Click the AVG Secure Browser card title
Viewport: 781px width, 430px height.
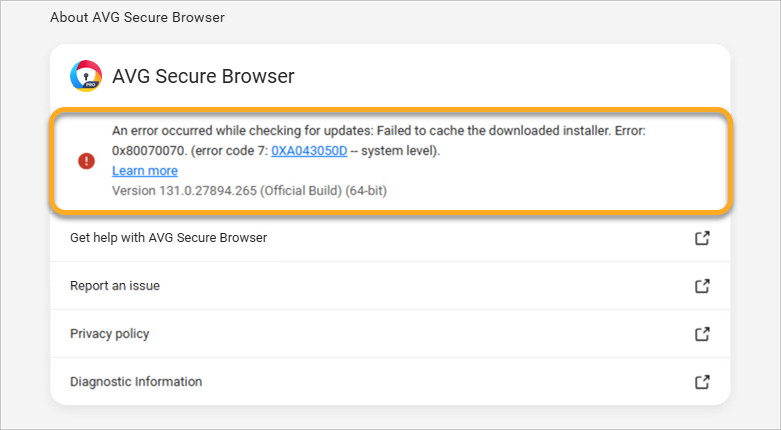tap(203, 77)
